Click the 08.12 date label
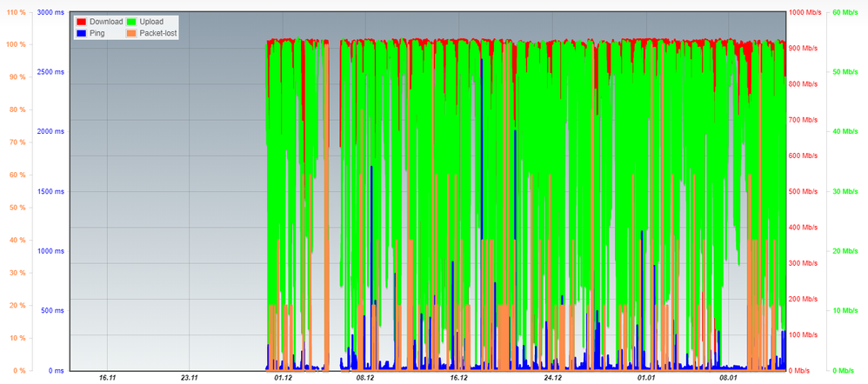Viewport: 868px width, 384px height. click(364, 378)
